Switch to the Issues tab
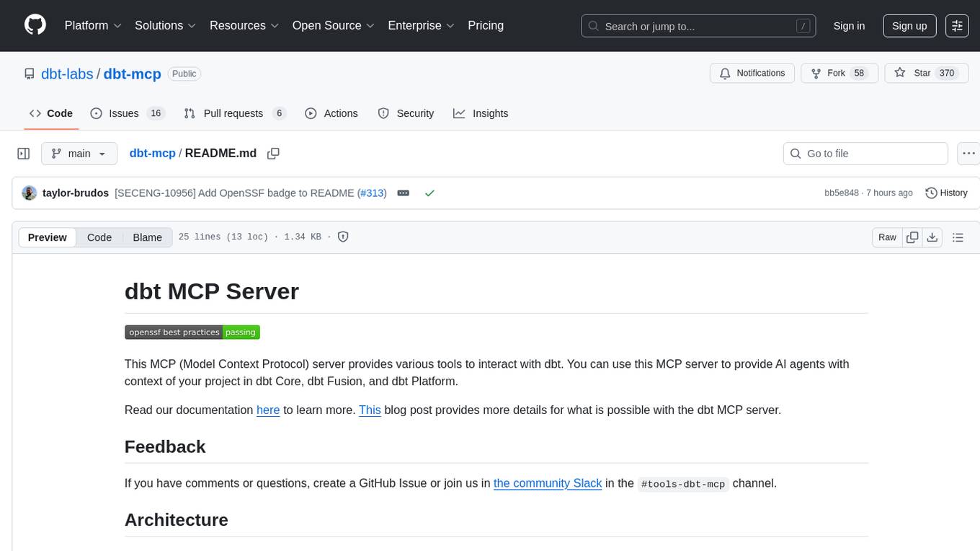 [x=128, y=113]
